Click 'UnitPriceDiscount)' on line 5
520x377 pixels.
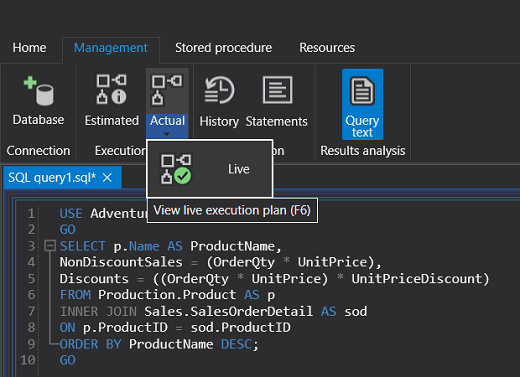tap(420, 279)
